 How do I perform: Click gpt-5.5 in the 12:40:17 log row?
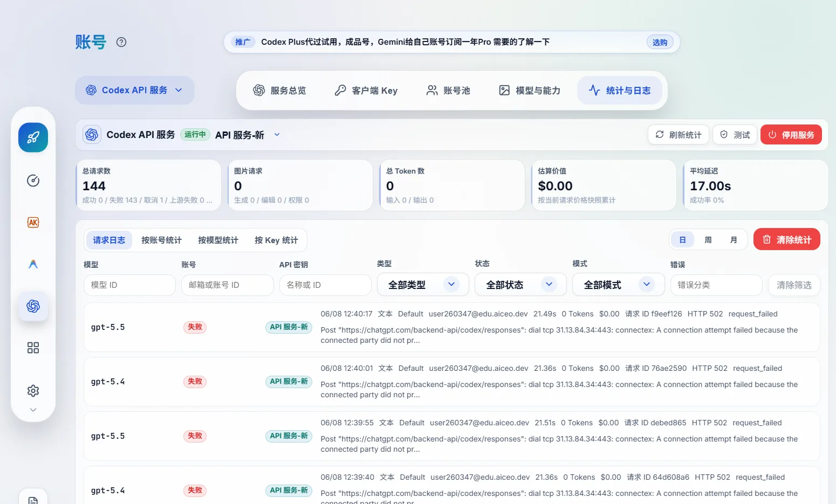click(108, 327)
